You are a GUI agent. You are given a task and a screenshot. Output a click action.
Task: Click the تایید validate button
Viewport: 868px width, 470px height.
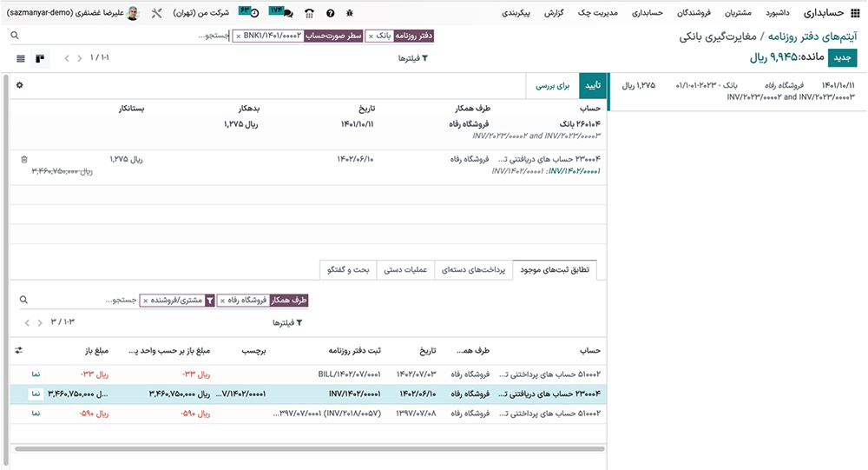coord(592,86)
